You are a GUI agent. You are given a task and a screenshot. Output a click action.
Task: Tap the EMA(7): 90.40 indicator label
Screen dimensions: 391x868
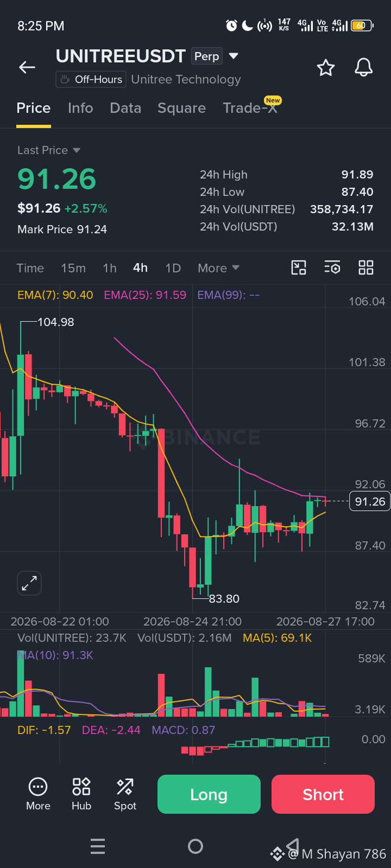tap(55, 295)
